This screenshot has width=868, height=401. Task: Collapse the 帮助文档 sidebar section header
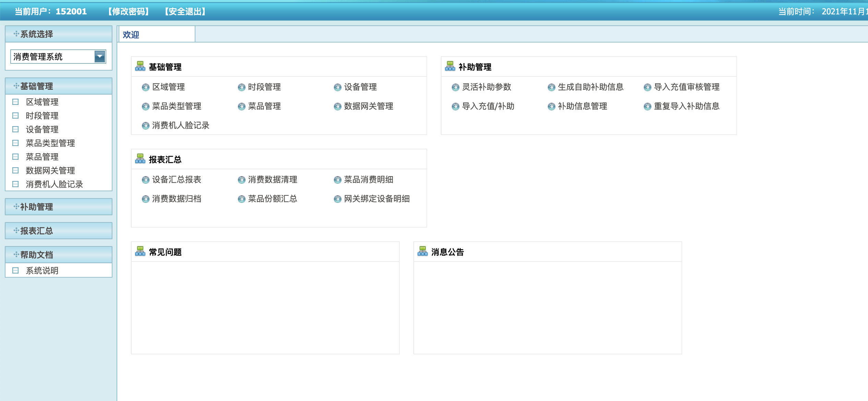(x=59, y=255)
